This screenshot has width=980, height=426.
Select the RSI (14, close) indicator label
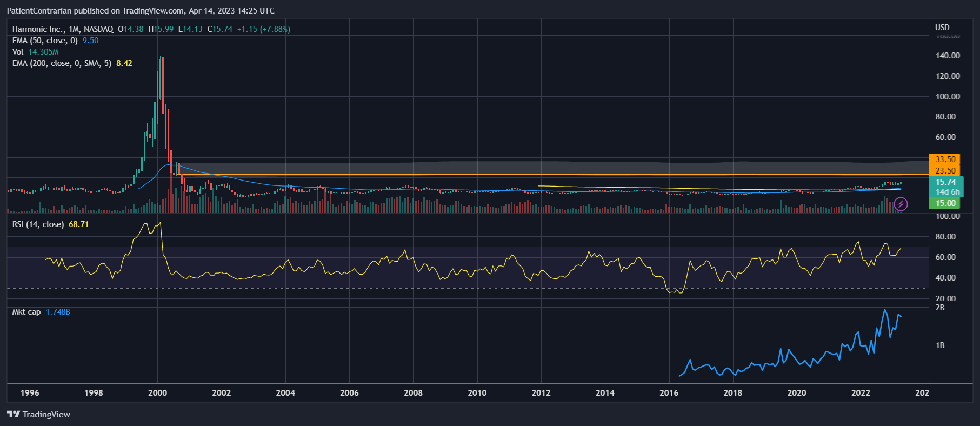coord(38,224)
